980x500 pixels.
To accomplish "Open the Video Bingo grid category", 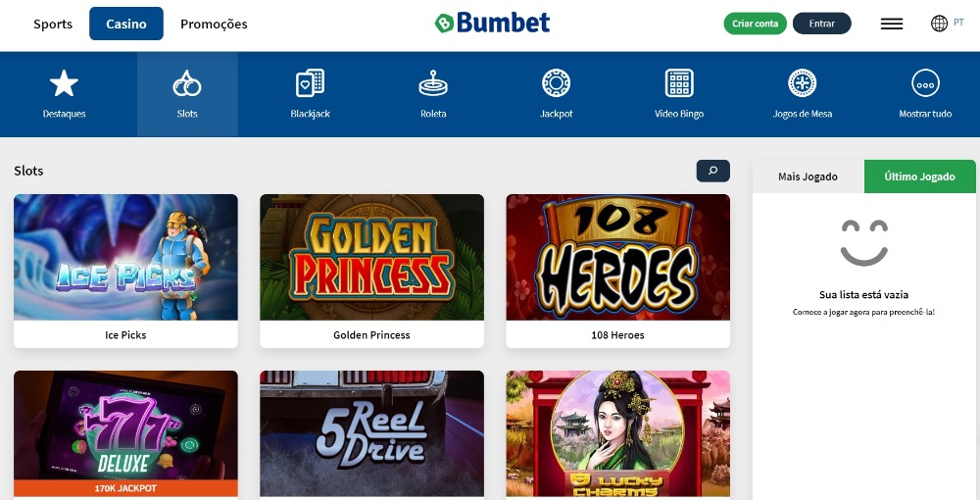I will pyautogui.click(x=679, y=94).
